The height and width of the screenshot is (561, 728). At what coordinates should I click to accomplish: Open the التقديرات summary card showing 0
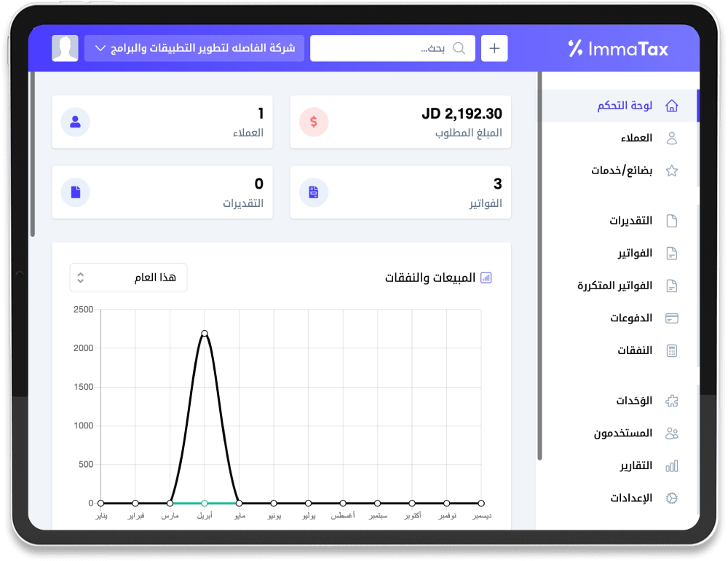pyautogui.click(x=162, y=192)
